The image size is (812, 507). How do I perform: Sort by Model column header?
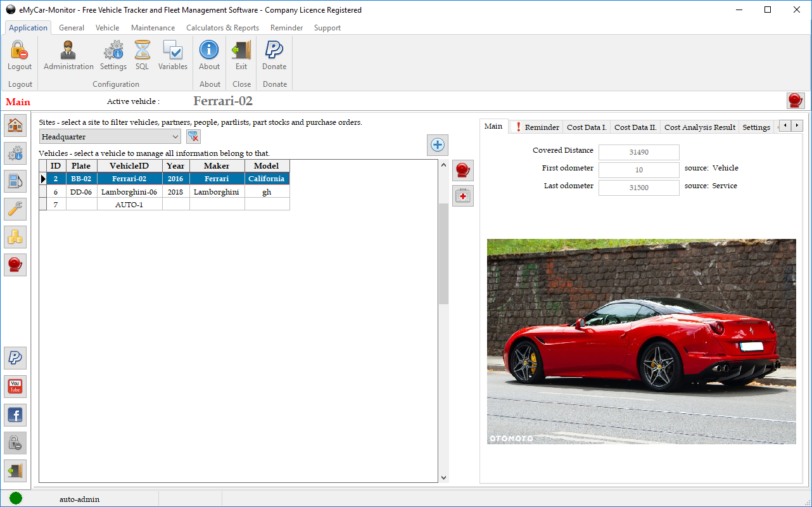click(x=267, y=166)
